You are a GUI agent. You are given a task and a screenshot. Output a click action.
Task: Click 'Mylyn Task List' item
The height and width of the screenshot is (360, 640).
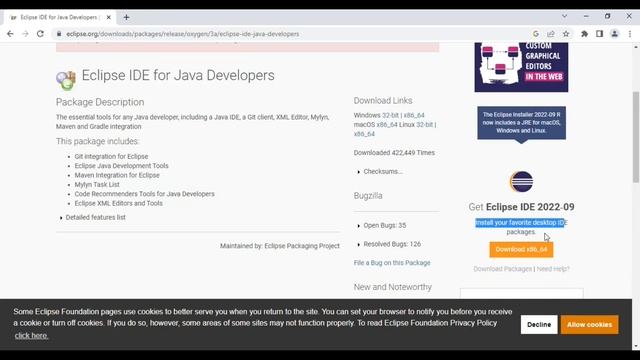[97, 184]
